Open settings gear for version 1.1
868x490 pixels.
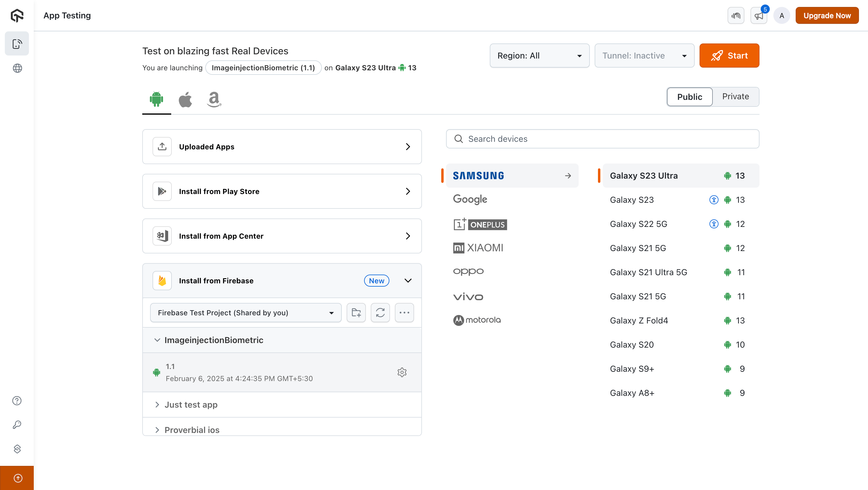402,372
